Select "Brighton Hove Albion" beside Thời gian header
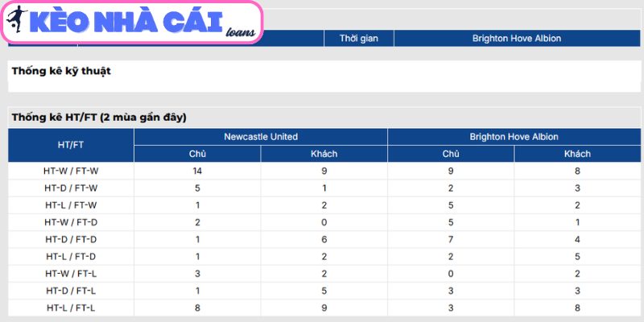This screenshot has width=644, height=322. click(517, 38)
